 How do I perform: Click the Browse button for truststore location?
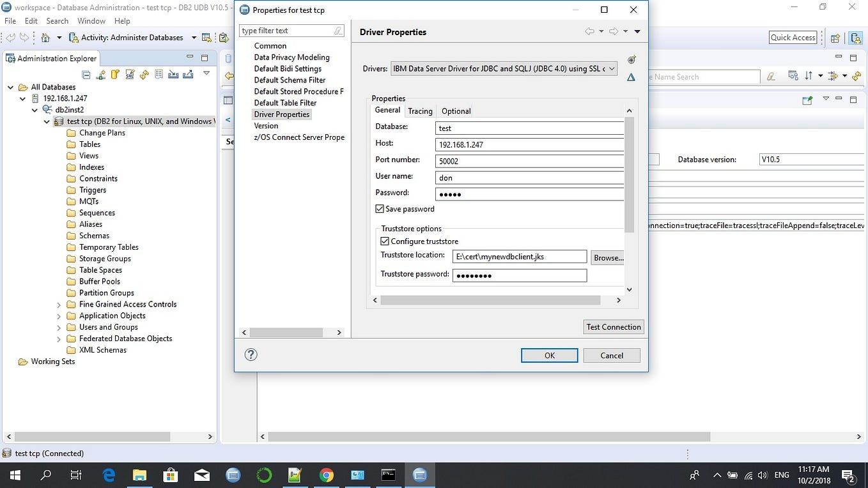tap(607, 257)
